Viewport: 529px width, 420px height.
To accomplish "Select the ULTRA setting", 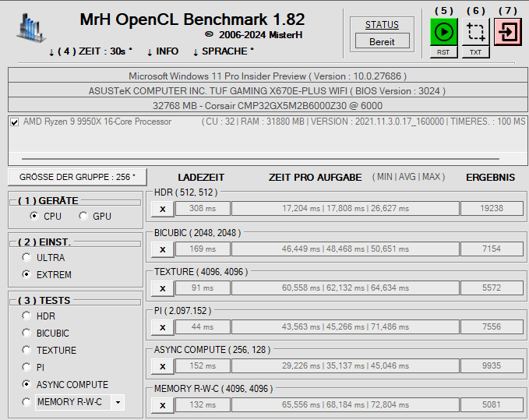I will coord(26,257).
